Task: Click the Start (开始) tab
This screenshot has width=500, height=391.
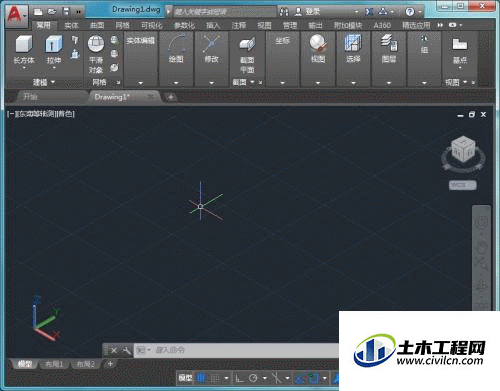Action: pos(31,97)
